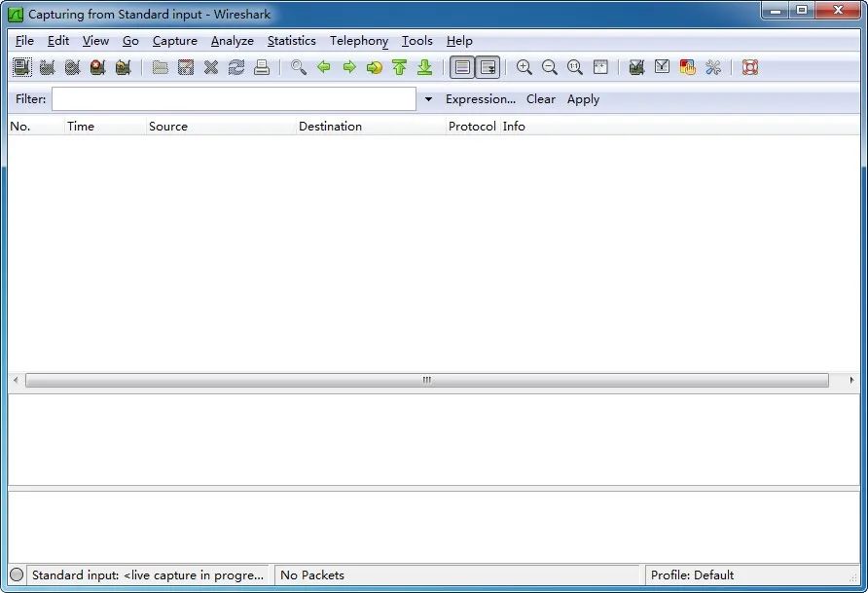Go forward in packet history arrow
Viewport: 868px width, 593px height.
coord(349,67)
